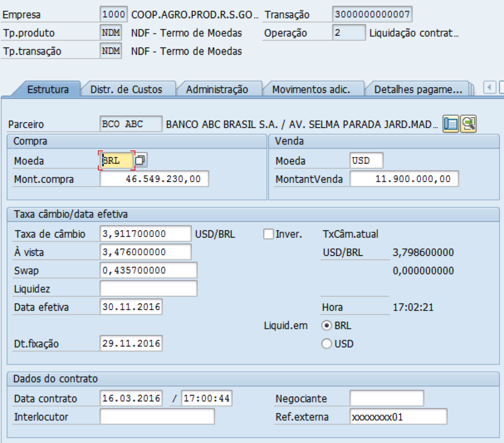The height and width of the screenshot is (443, 504).
Task: Open the Administração tab
Action: (x=217, y=89)
